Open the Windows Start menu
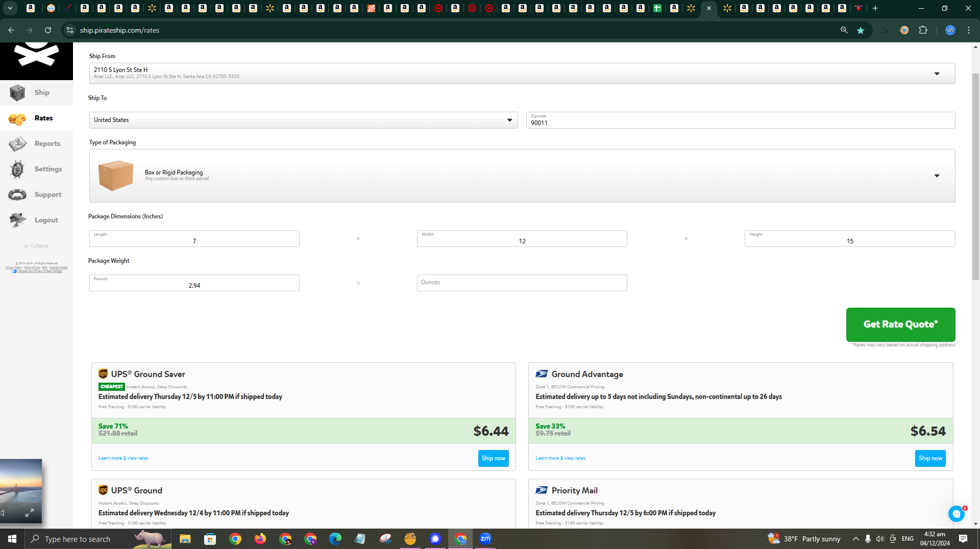The image size is (980, 549). tap(12, 539)
